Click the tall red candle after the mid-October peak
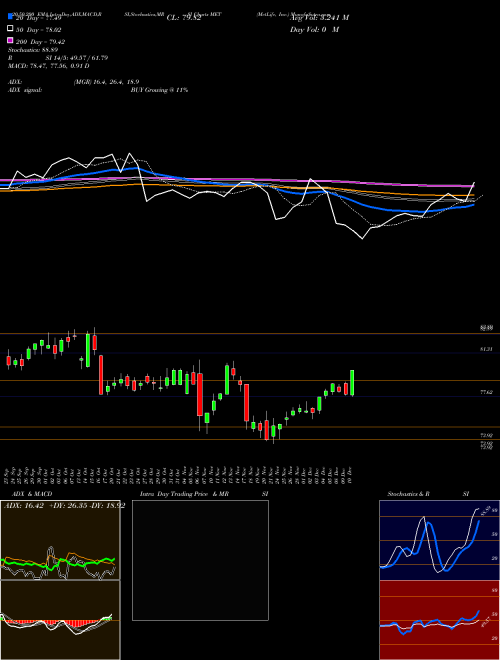 coord(101,375)
